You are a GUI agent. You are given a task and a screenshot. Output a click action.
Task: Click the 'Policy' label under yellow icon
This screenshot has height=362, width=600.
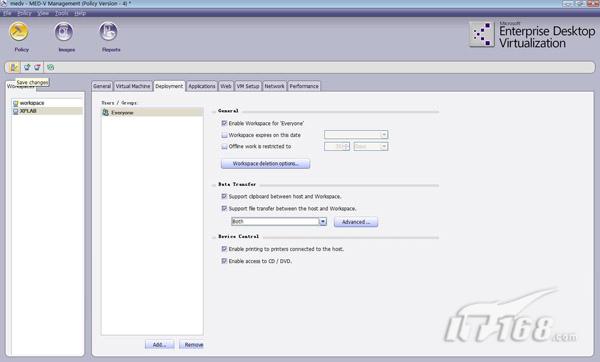tap(21, 50)
